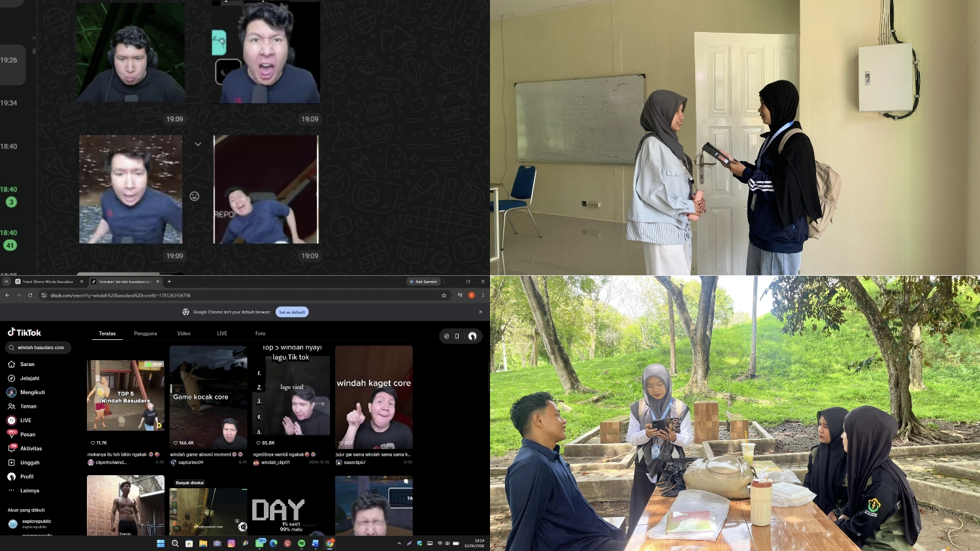The image size is (980, 551).
Task: Switch to the Foto tab
Action: click(x=261, y=333)
